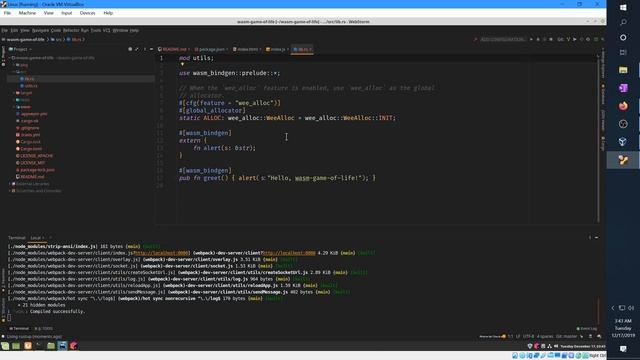Select utils.rs in project tree
The height and width of the screenshot is (360, 640).
click(x=31, y=86)
